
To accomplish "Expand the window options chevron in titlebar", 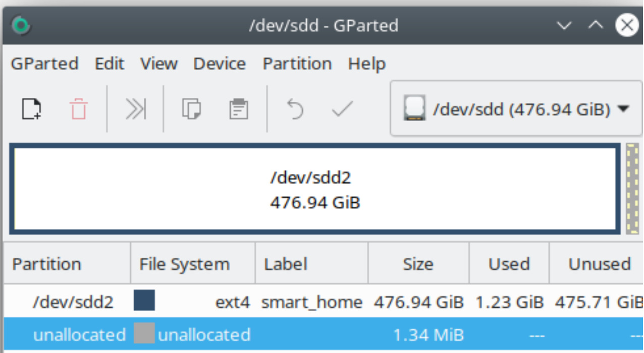I will 564,25.
